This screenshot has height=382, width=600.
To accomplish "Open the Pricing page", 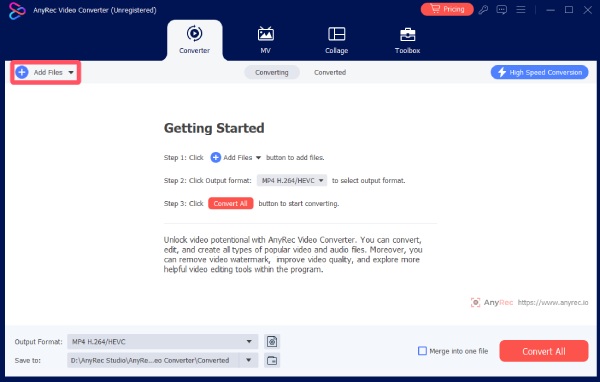I will [447, 9].
